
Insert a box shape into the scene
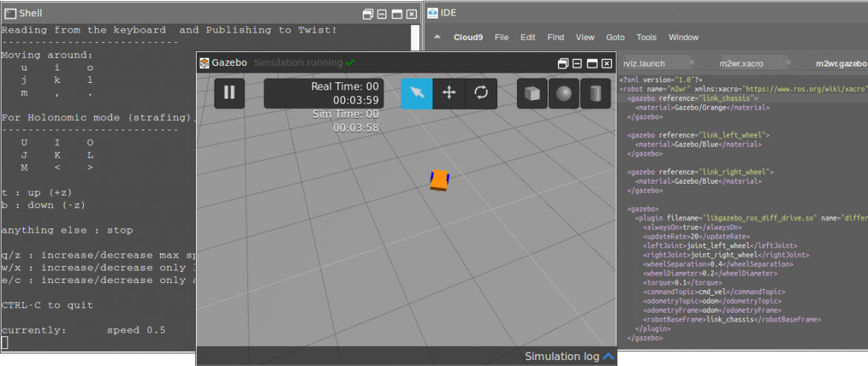(x=532, y=93)
